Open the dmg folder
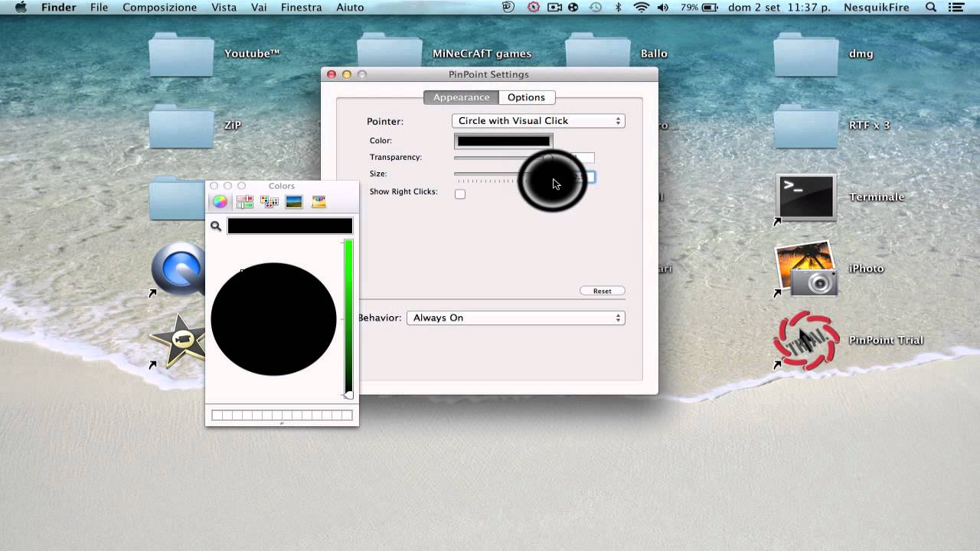The height and width of the screenshot is (551, 980). click(806, 54)
